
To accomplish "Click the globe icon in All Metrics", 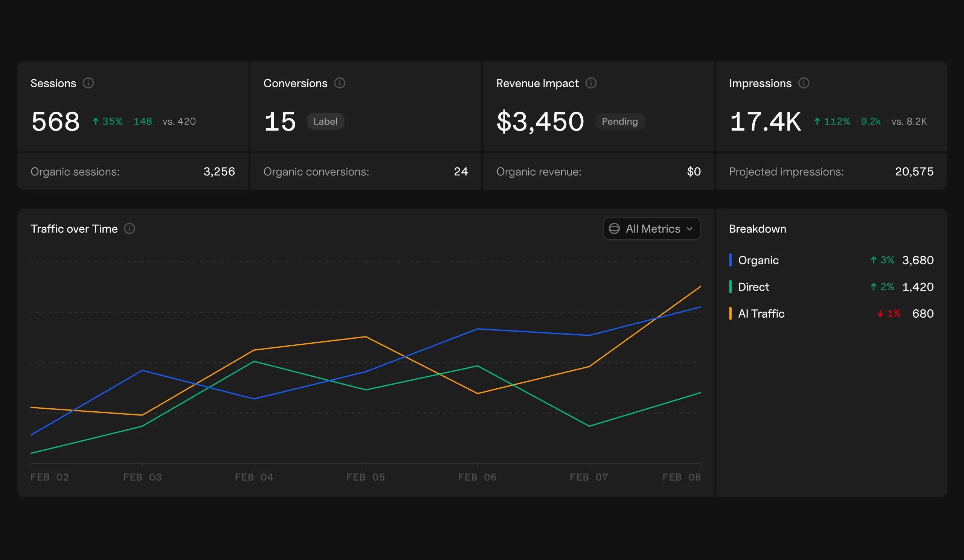I will (x=614, y=228).
